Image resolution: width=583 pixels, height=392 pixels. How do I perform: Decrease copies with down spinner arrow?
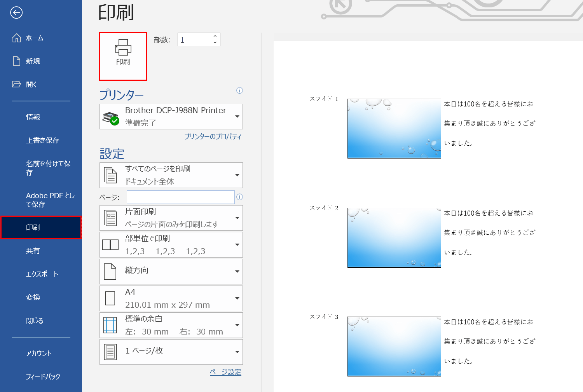coord(215,43)
